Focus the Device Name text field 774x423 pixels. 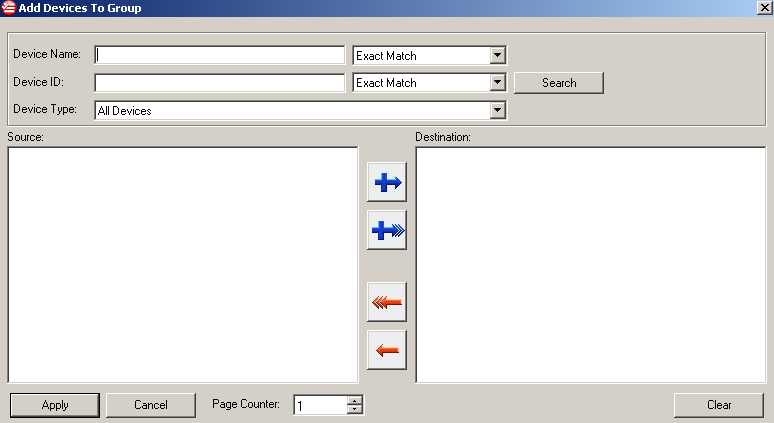click(x=219, y=55)
